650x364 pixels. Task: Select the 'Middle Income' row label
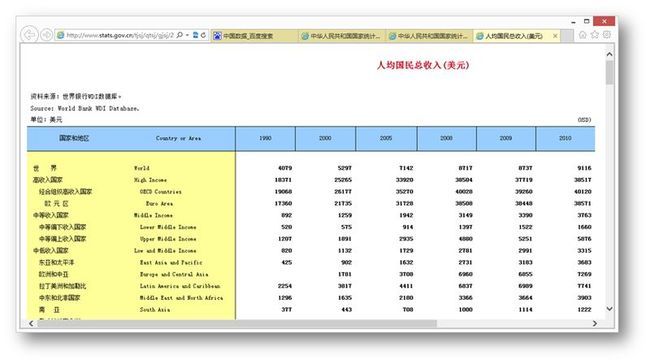pyautogui.click(x=153, y=216)
